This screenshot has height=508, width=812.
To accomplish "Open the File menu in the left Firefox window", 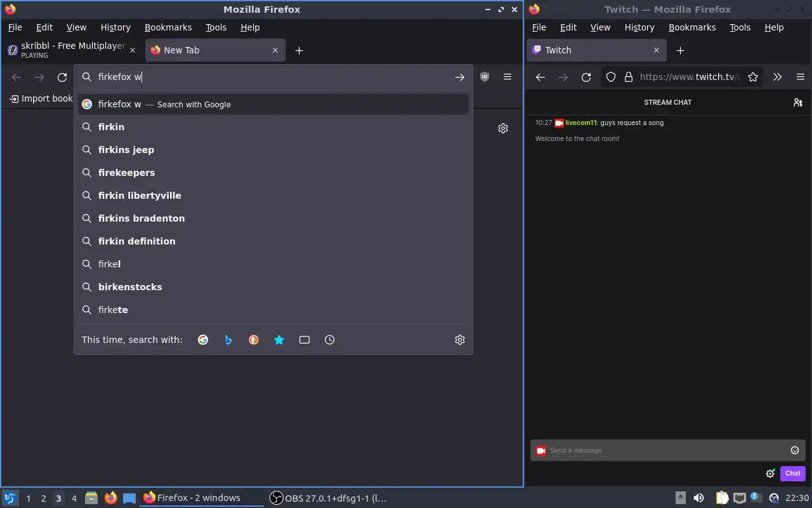I will [15, 27].
